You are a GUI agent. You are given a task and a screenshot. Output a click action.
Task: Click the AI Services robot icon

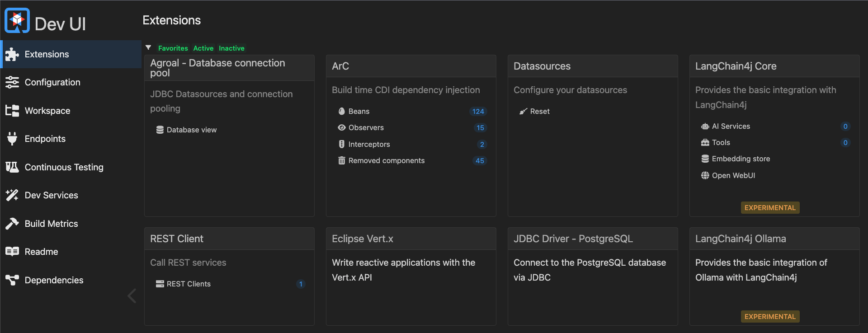point(705,127)
